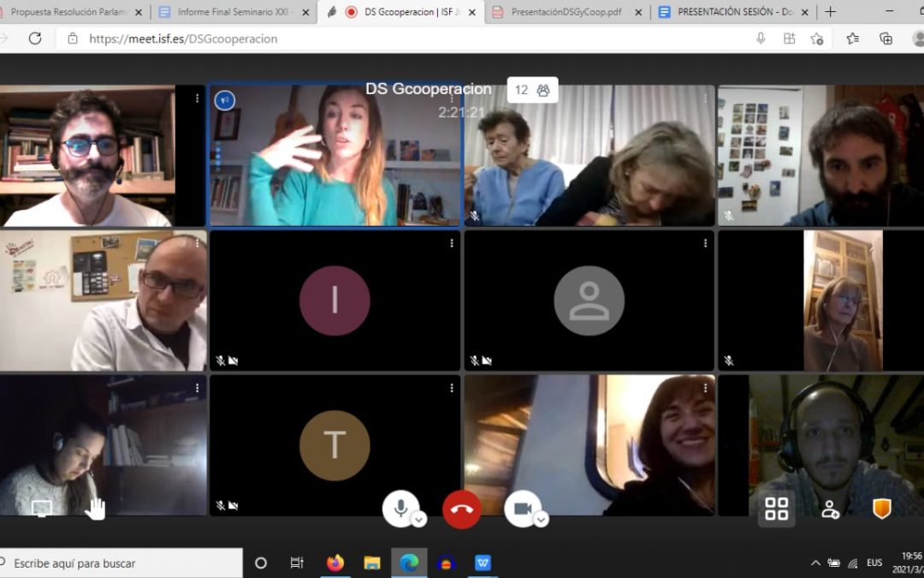The width and height of the screenshot is (924, 578).
Task: Open options menu on participant I tile
Action: click(x=452, y=243)
